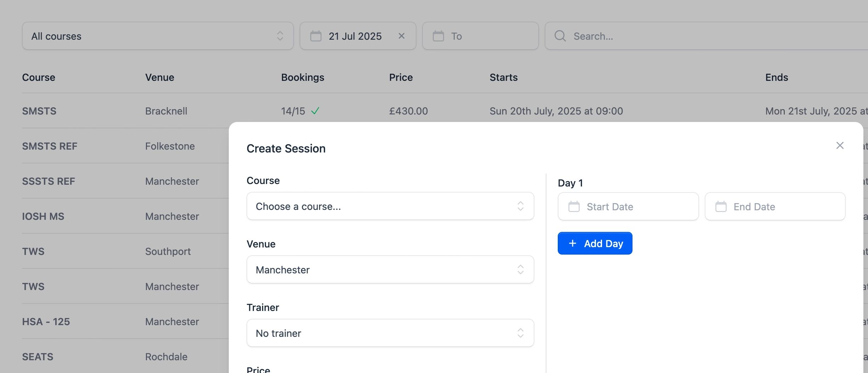Open the No trainer dropdown

[x=390, y=333]
